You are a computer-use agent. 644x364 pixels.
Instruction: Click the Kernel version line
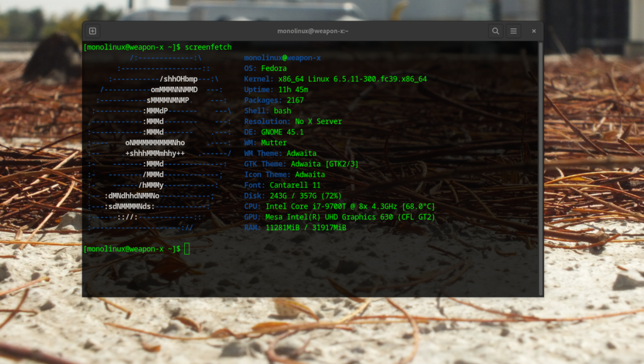point(335,79)
